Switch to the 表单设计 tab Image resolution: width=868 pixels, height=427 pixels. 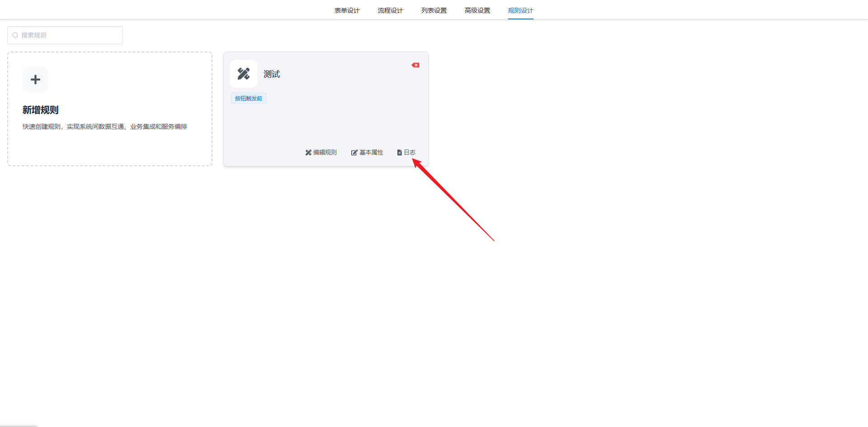(347, 10)
